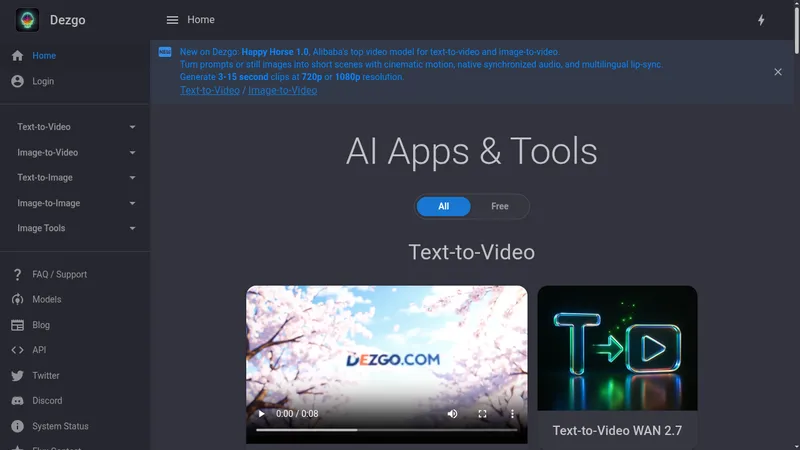800x450 pixels.
Task: Mute the video with speaker icon
Action: click(x=452, y=414)
